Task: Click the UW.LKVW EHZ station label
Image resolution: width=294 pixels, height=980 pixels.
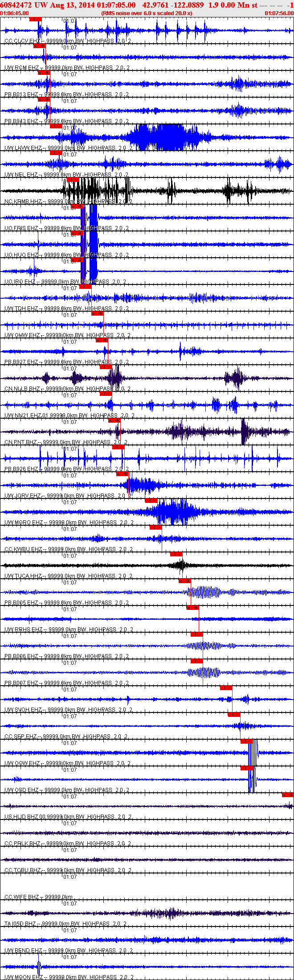Action: (x=23, y=148)
